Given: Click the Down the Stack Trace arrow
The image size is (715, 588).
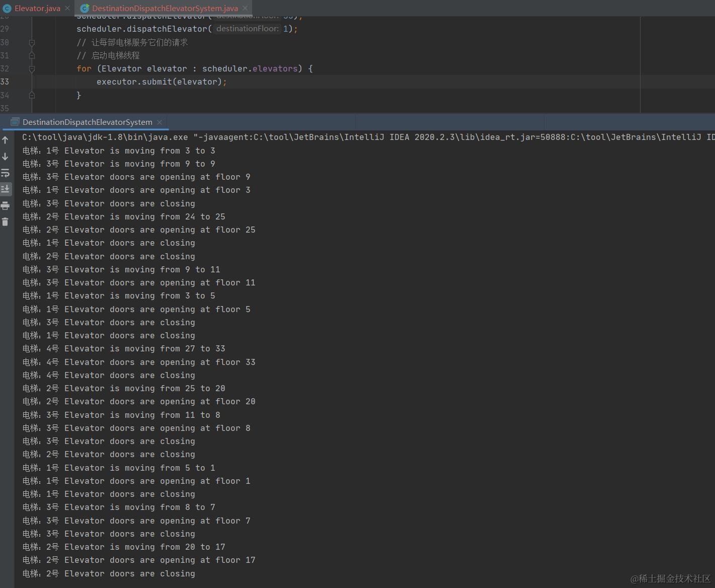Looking at the screenshot, I should click(5, 157).
